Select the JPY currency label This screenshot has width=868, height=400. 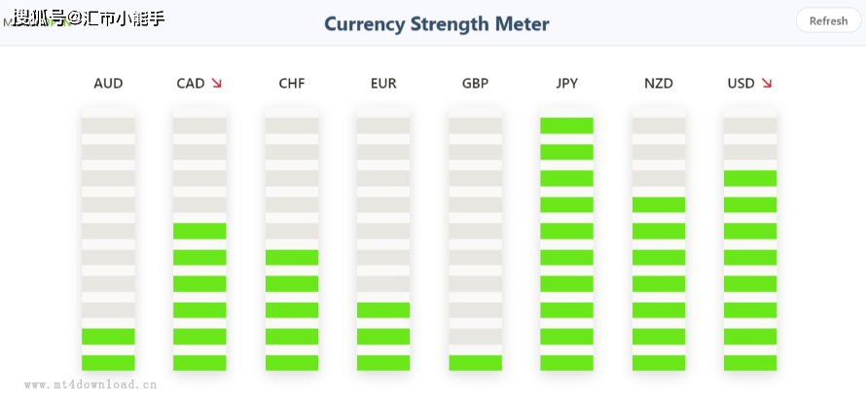pyautogui.click(x=566, y=84)
